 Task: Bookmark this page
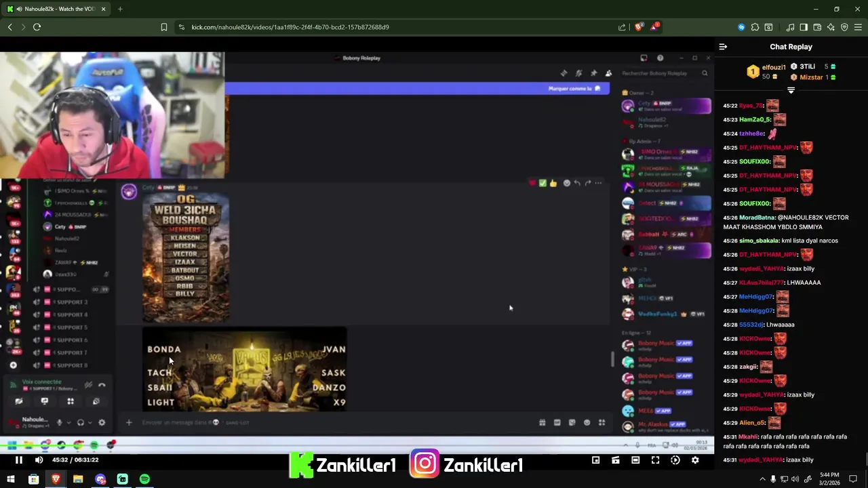point(164,27)
